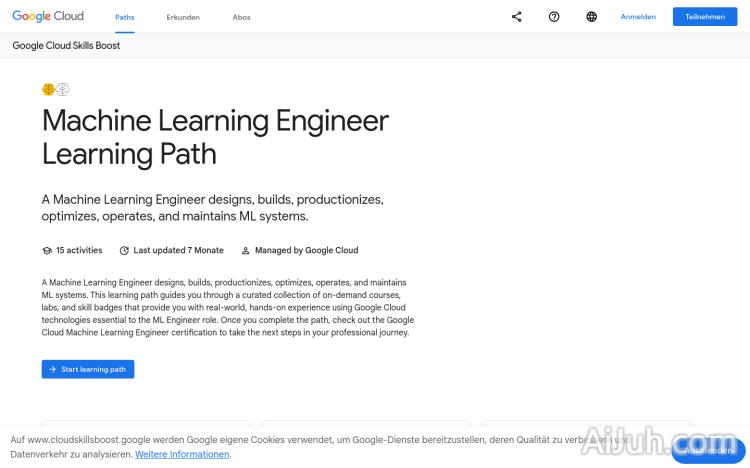
Task: Open the help question-mark icon
Action: 554,17
